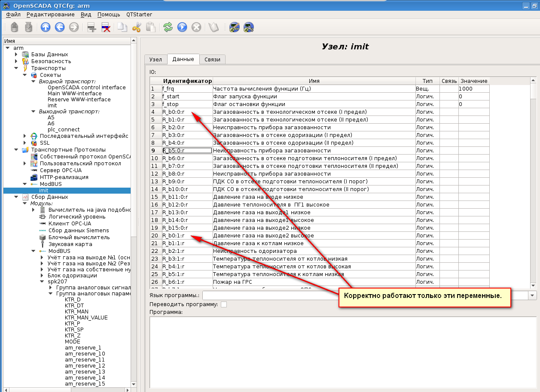This screenshot has width=540, height=392.
Task: Switch to the 'Узел' tab
Action: [x=155, y=60]
